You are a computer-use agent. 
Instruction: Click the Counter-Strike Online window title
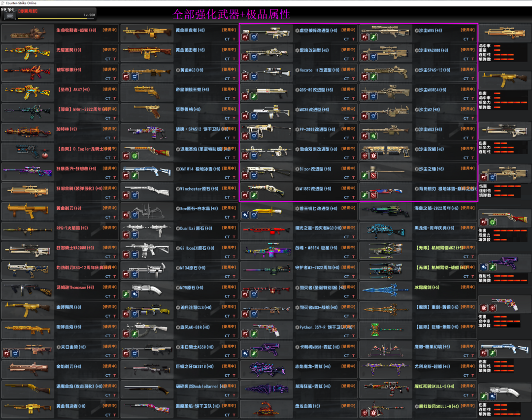tap(21, 3)
